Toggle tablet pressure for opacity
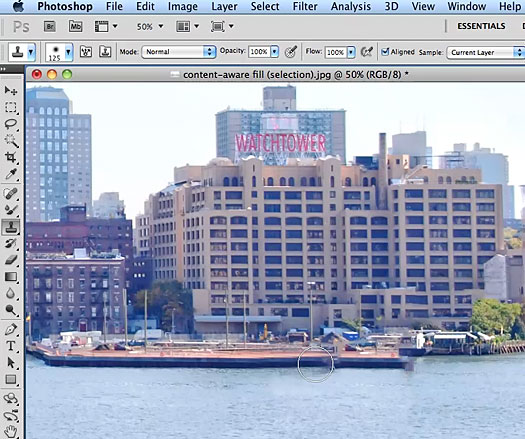 (291, 52)
